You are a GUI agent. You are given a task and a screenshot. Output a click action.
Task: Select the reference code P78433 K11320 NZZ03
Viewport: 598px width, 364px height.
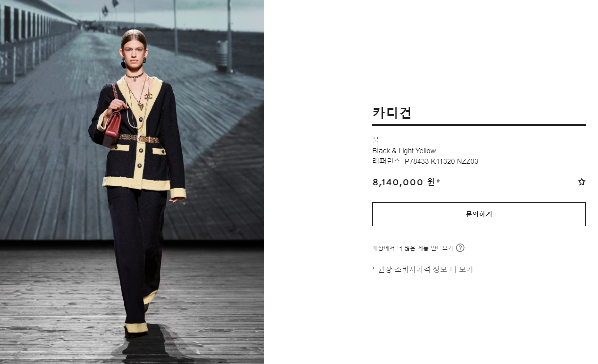pyautogui.click(x=441, y=162)
